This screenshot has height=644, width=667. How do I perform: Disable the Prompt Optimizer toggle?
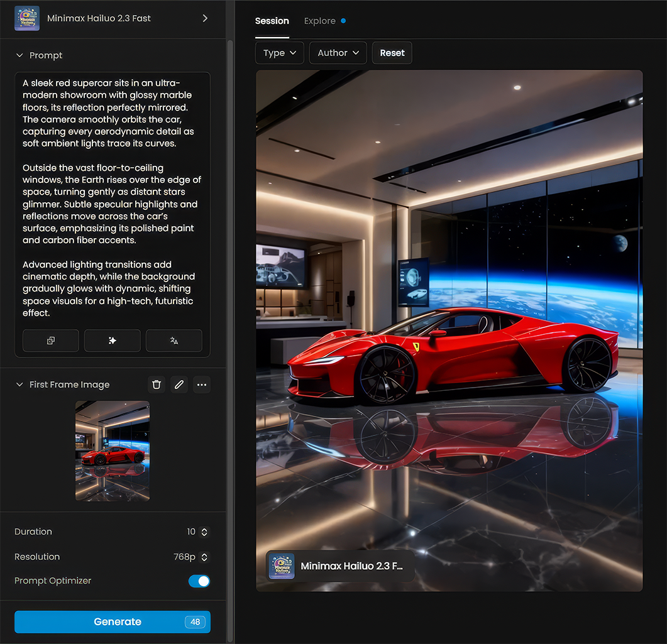pos(199,581)
